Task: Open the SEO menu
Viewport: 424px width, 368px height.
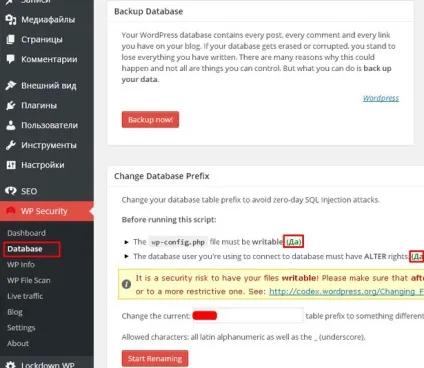Action: click(x=47, y=191)
